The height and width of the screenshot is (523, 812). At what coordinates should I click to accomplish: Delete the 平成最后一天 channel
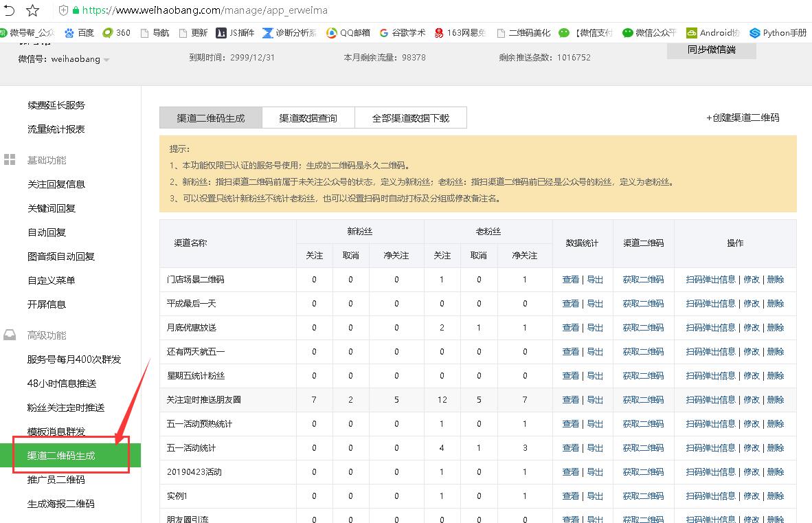(x=775, y=304)
